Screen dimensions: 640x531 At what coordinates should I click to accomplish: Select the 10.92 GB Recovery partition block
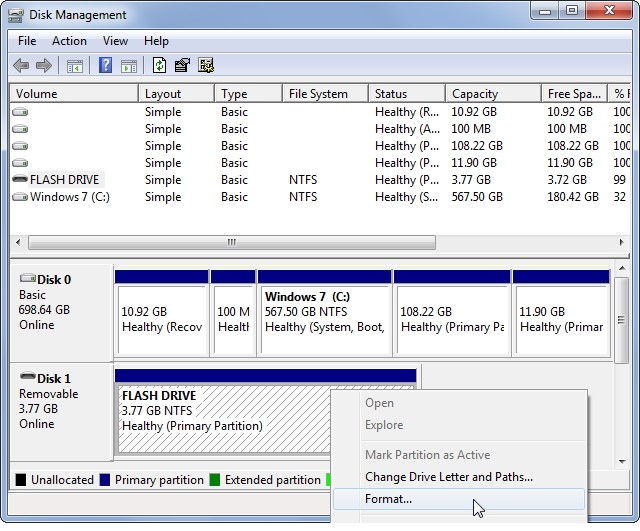coord(162,313)
